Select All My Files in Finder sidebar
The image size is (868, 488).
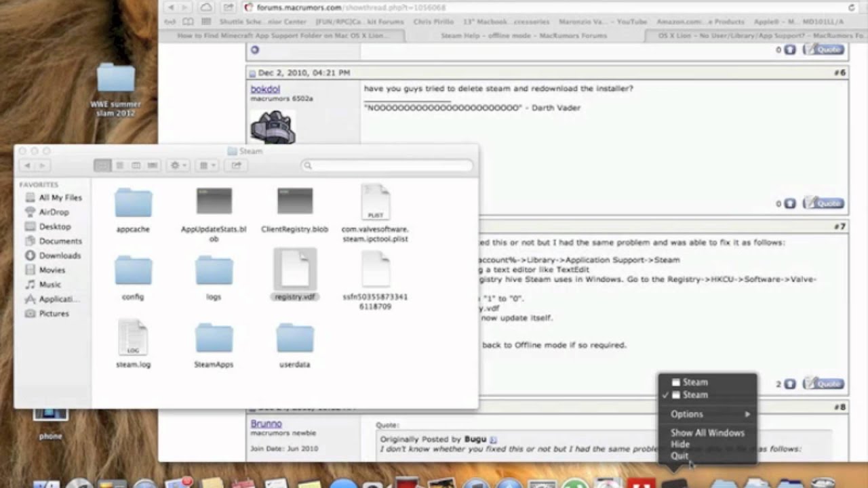pyautogui.click(x=53, y=198)
